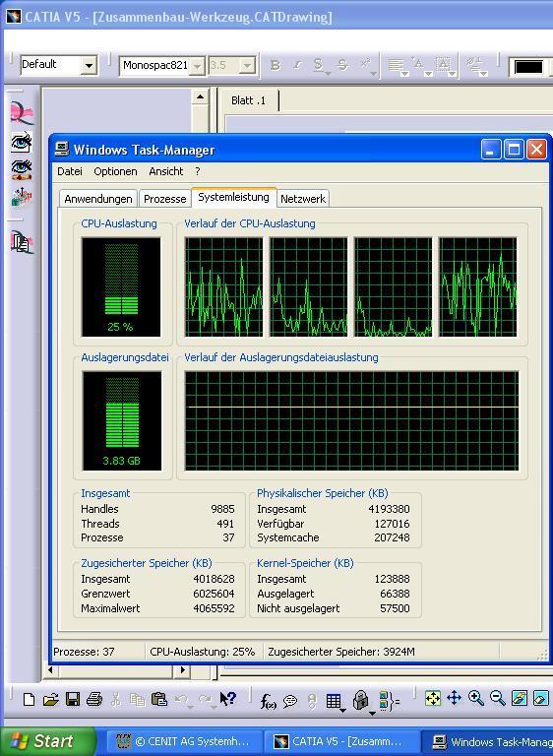Click Windows Task-Manager taskbar button
Viewport: 553px width, 756px height.
pos(488,741)
